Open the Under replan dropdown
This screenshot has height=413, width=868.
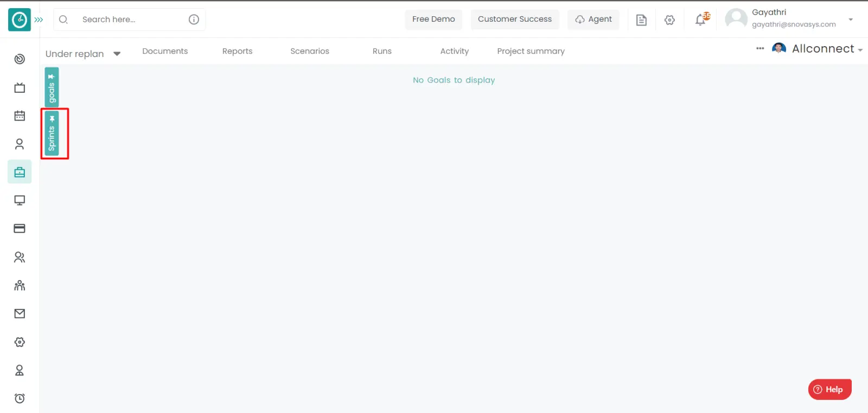tap(83, 54)
